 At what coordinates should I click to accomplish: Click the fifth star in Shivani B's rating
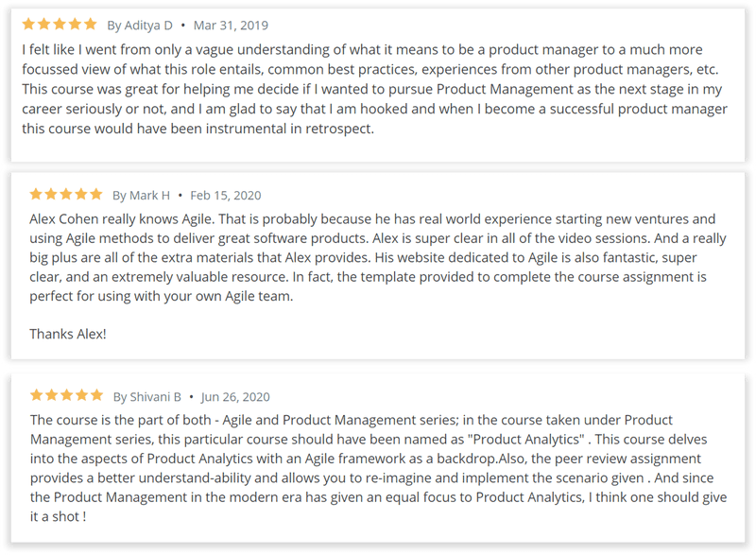click(x=97, y=395)
